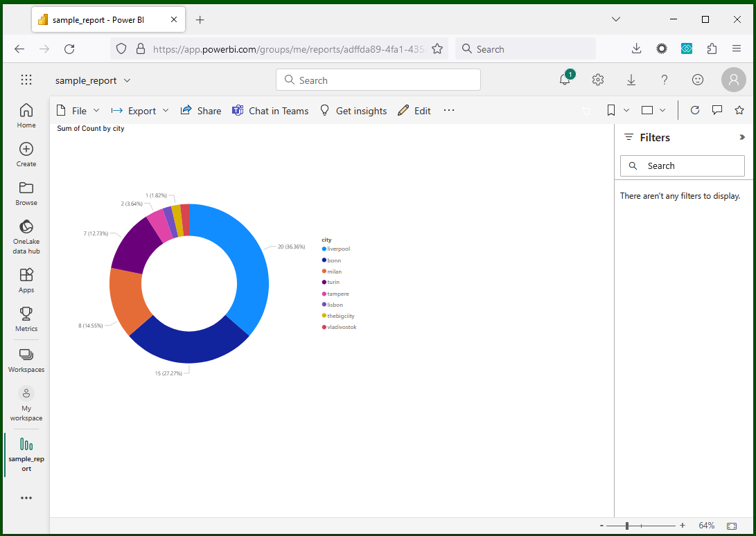Show more toolbar options ellipsis

point(449,110)
